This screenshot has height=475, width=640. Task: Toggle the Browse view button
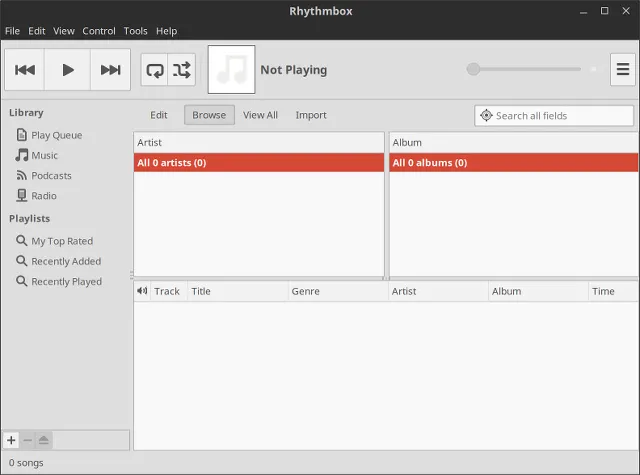pos(209,115)
